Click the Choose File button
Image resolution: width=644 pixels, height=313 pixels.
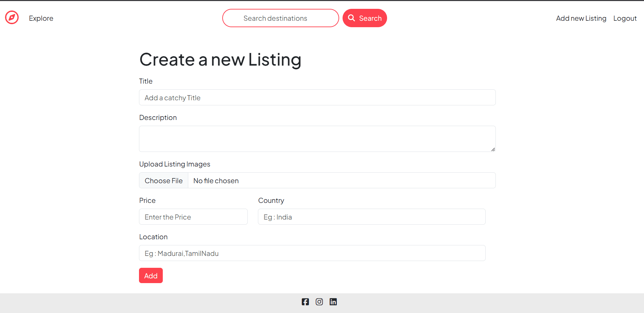coord(163,180)
